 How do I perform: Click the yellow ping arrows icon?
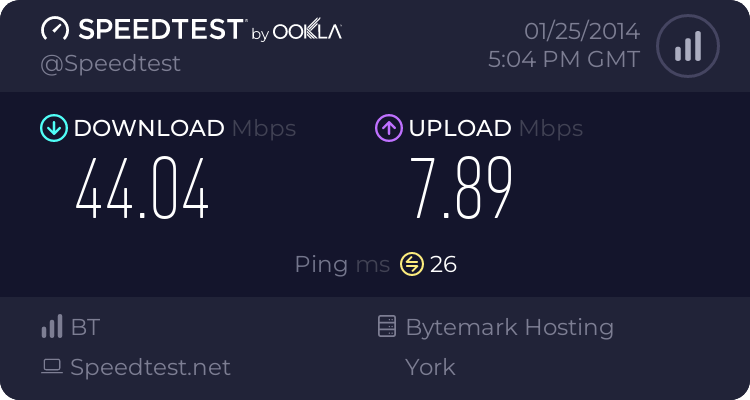[412, 264]
